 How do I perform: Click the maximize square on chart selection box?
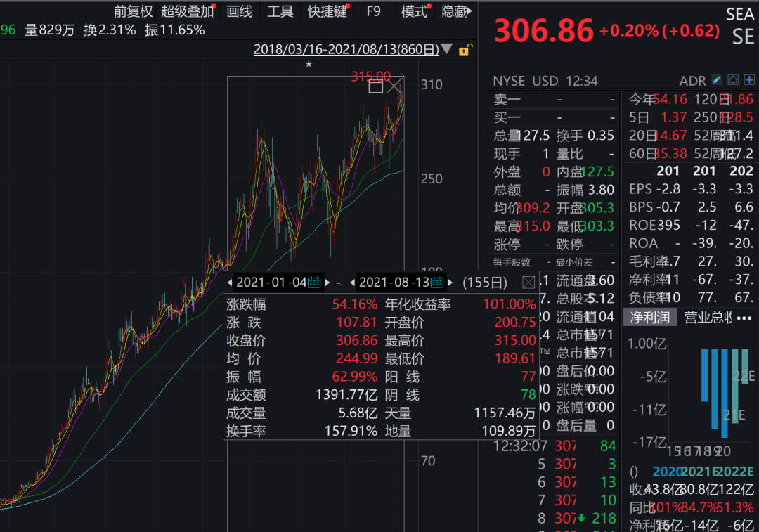(376, 86)
